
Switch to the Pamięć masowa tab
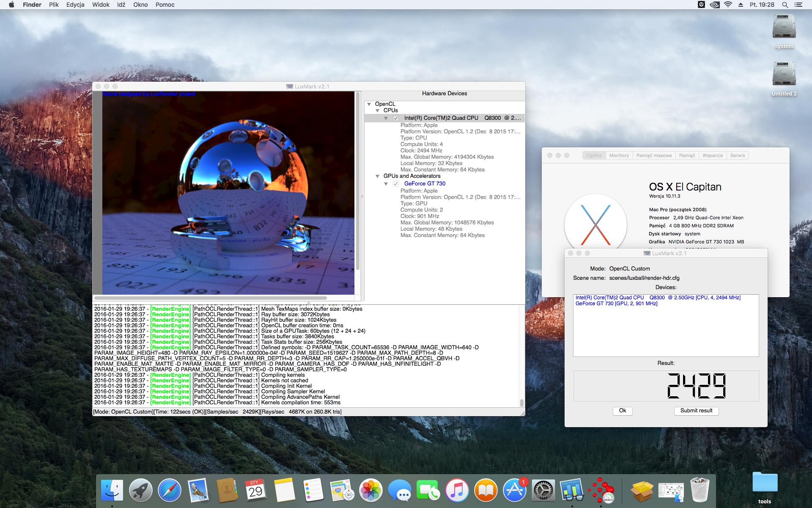click(x=653, y=155)
